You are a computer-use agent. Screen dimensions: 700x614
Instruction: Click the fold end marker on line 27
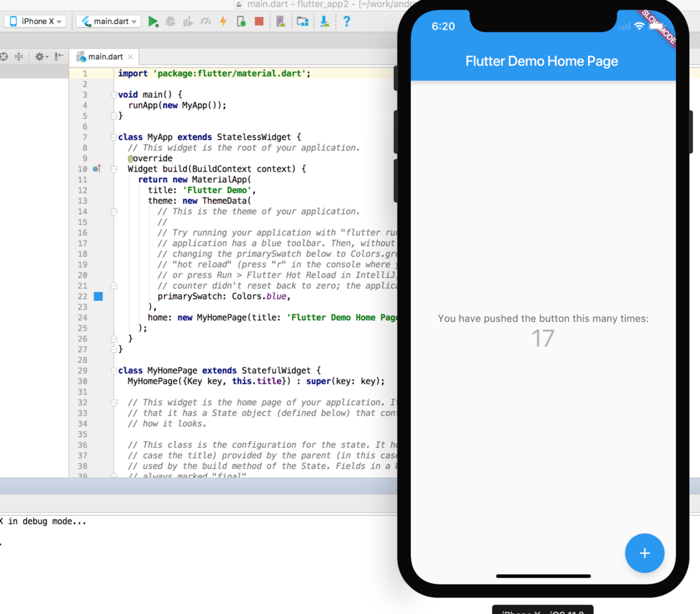click(113, 349)
